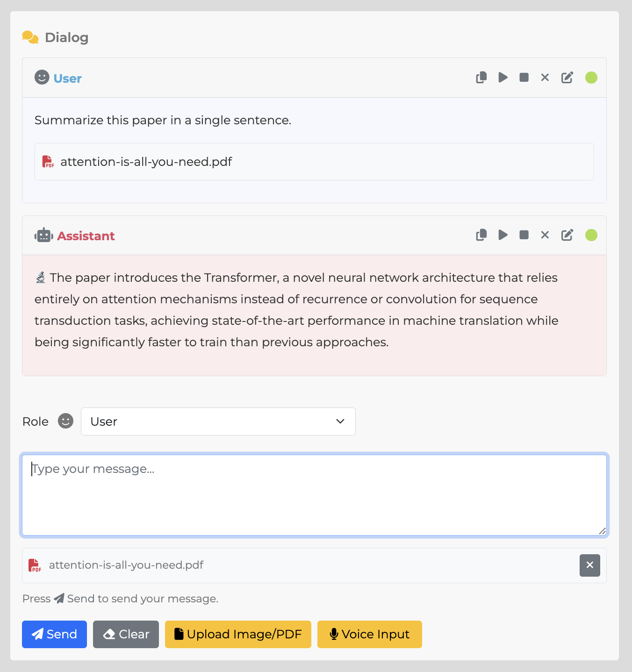
Task: Toggle the User message green status dot
Action: point(591,78)
